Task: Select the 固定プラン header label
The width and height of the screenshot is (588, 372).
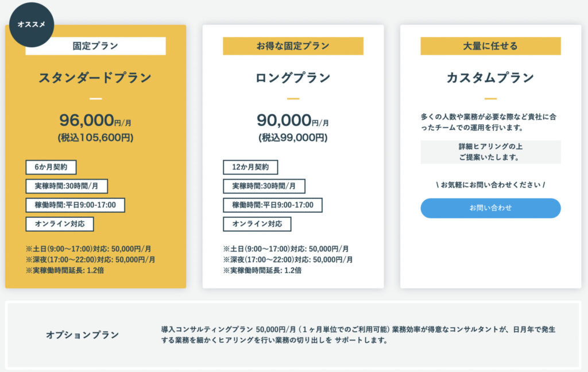Action: (x=96, y=46)
